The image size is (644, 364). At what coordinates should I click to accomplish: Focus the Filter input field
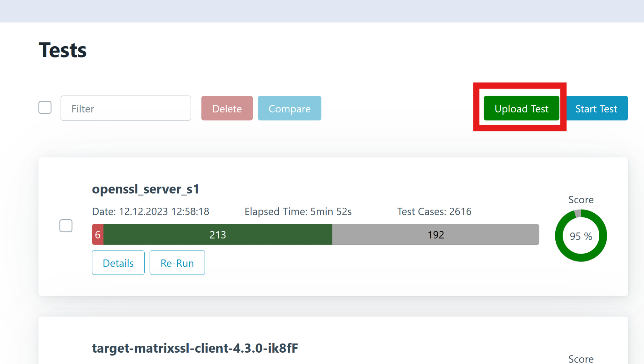pyautogui.click(x=126, y=108)
